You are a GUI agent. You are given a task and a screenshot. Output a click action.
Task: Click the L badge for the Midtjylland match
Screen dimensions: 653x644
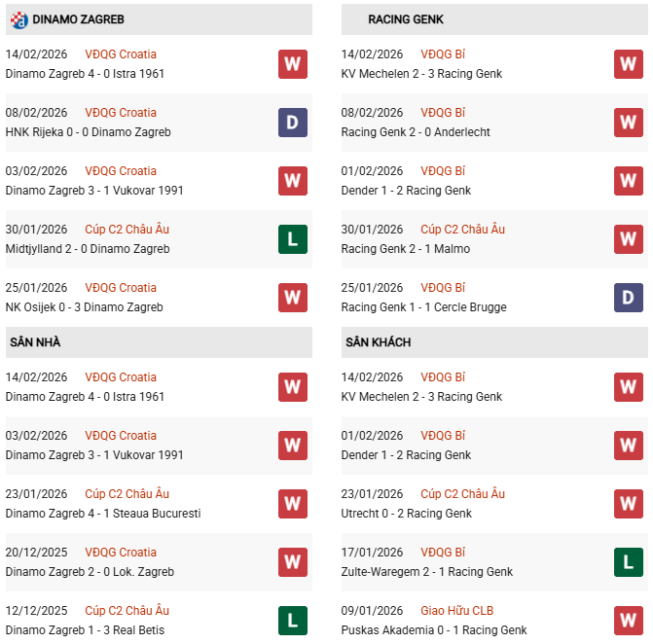(293, 239)
